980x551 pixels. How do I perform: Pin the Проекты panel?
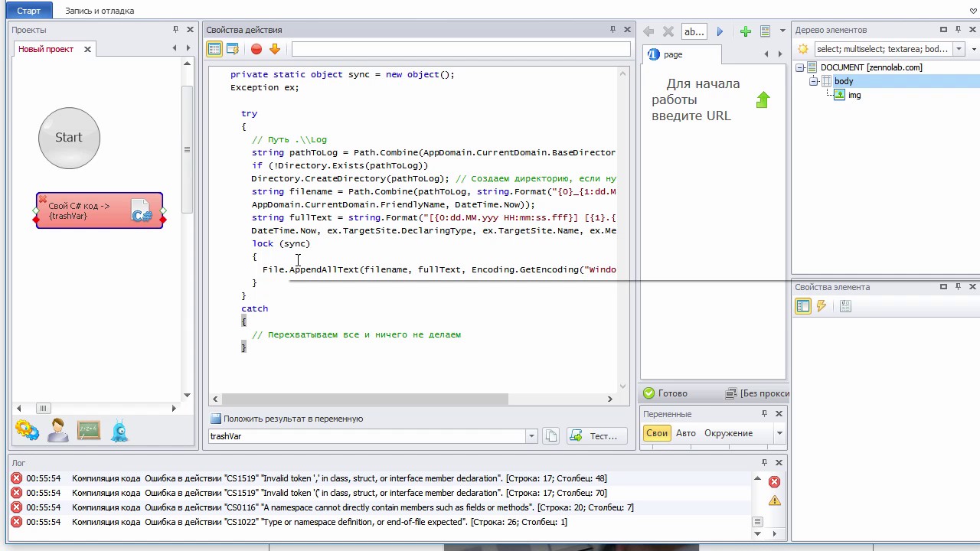pos(176,29)
